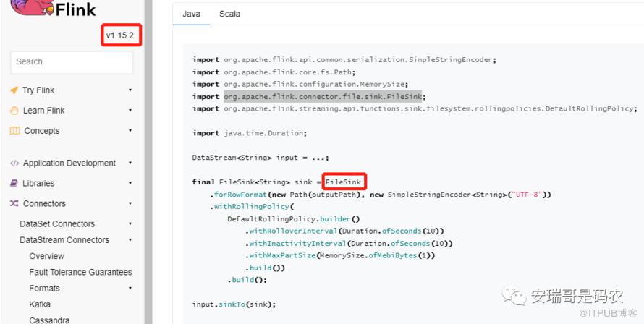Click the code icon beside Application Development
This screenshot has height=324, width=644.
(x=14, y=163)
